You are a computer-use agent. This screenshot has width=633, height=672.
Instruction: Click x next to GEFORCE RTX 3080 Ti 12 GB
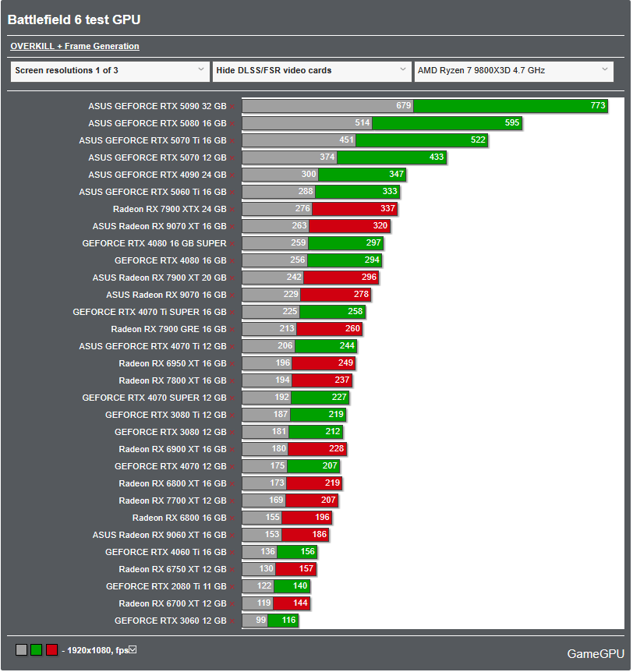[232, 416]
